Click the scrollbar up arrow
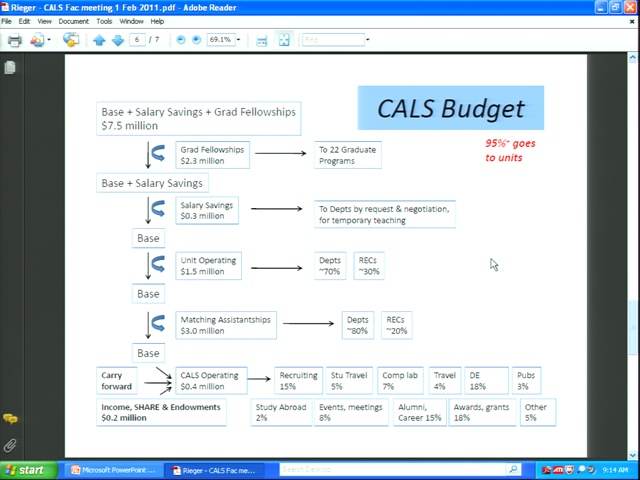This screenshot has width=640, height=480. 633,58
